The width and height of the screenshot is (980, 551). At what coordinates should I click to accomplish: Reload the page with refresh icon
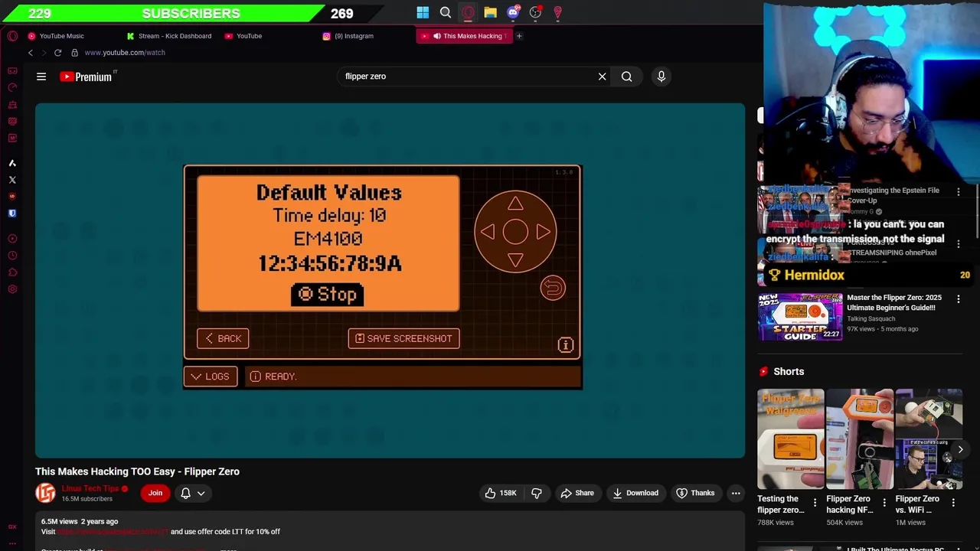click(x=57, y=53)
